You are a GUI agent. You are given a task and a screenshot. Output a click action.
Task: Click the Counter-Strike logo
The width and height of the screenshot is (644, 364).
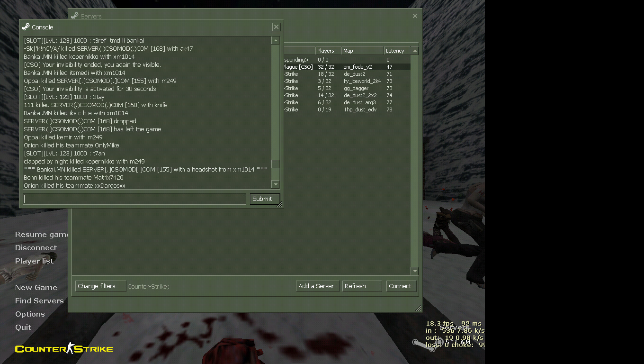(64, 349)
